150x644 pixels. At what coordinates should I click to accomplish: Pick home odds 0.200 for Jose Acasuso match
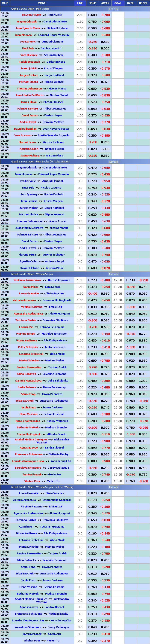92,135
